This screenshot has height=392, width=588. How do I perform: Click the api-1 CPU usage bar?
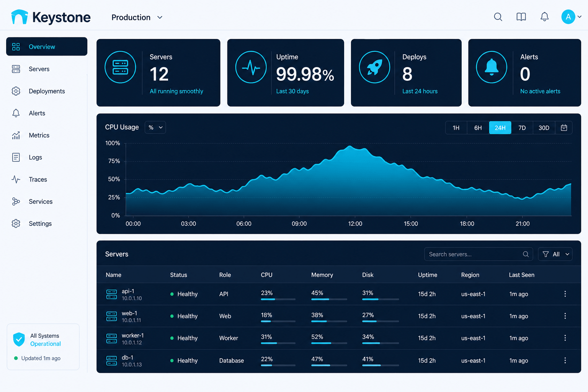point(278,299)
